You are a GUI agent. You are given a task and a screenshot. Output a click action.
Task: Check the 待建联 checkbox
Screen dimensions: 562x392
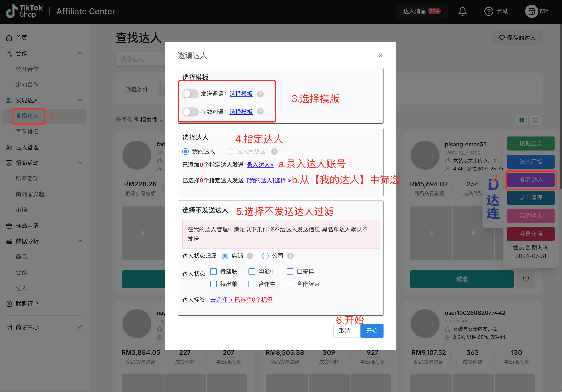point(213,271)
